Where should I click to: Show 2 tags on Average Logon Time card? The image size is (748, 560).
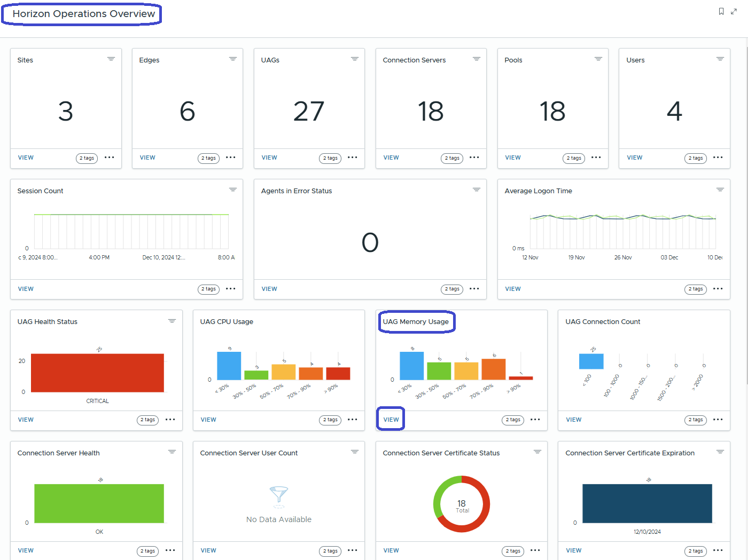click(696, 289)
